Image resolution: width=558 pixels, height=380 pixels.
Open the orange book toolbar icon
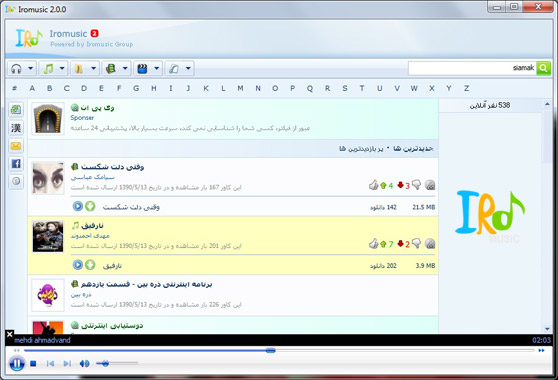tap(79, 68)
